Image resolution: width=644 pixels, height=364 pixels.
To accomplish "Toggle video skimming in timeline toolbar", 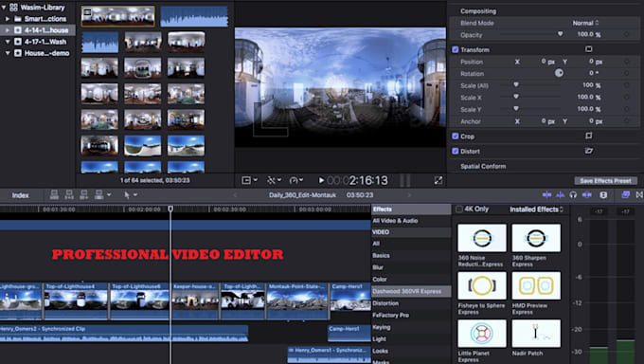I will pos(546,195).
